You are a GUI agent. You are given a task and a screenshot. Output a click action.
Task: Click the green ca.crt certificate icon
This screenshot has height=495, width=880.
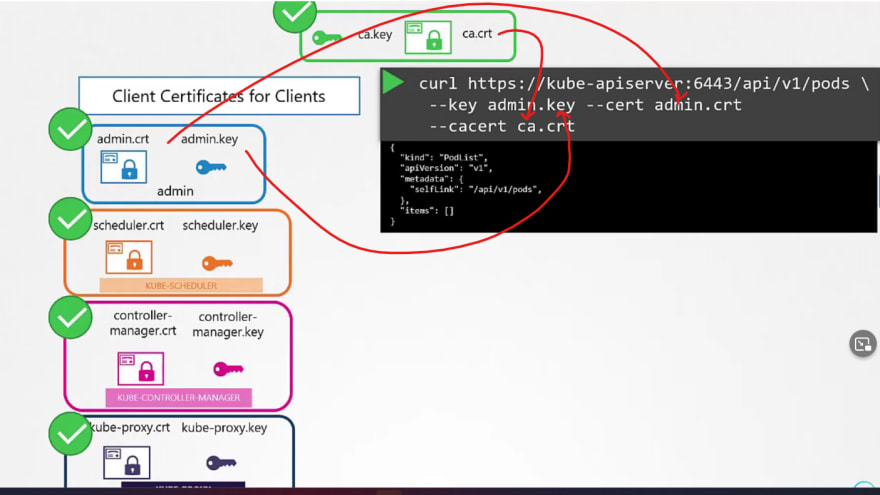tap(428, 38)
